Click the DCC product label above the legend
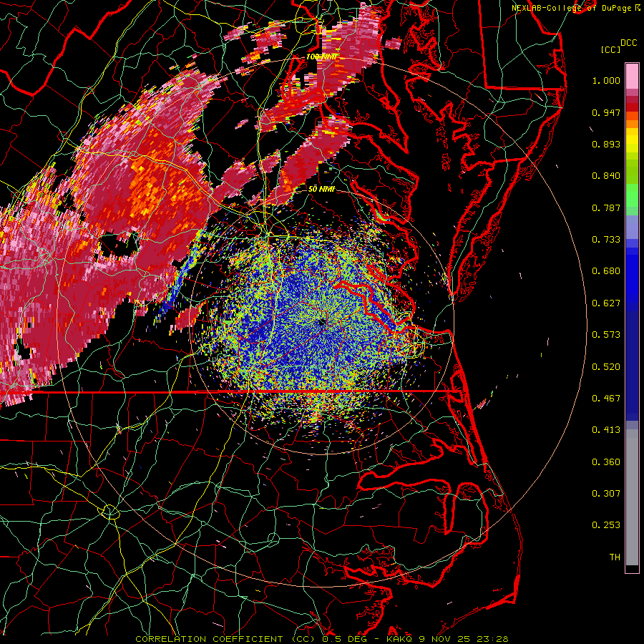Viewport: 644px width, 644px height. click(628, 43)
